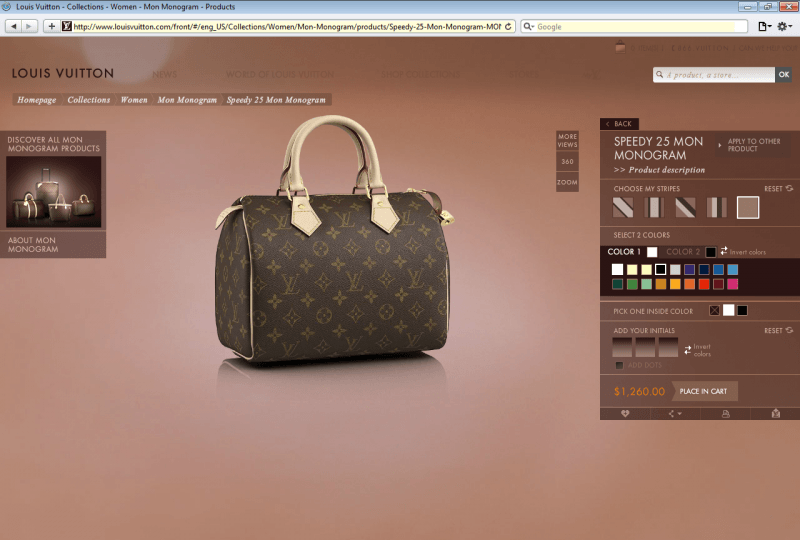Select third dark diagonal stripe pattern

[x=685, y=208]
